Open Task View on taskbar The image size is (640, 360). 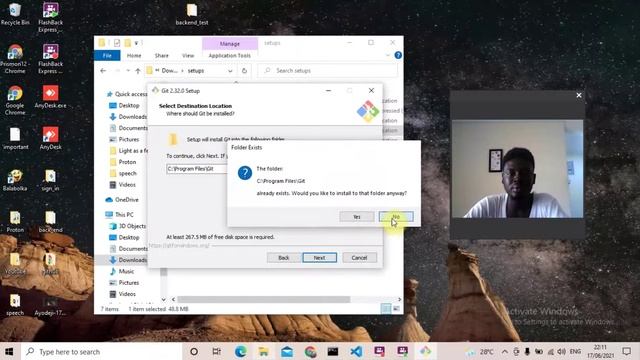pyautogui.click(x=216, y=351)
